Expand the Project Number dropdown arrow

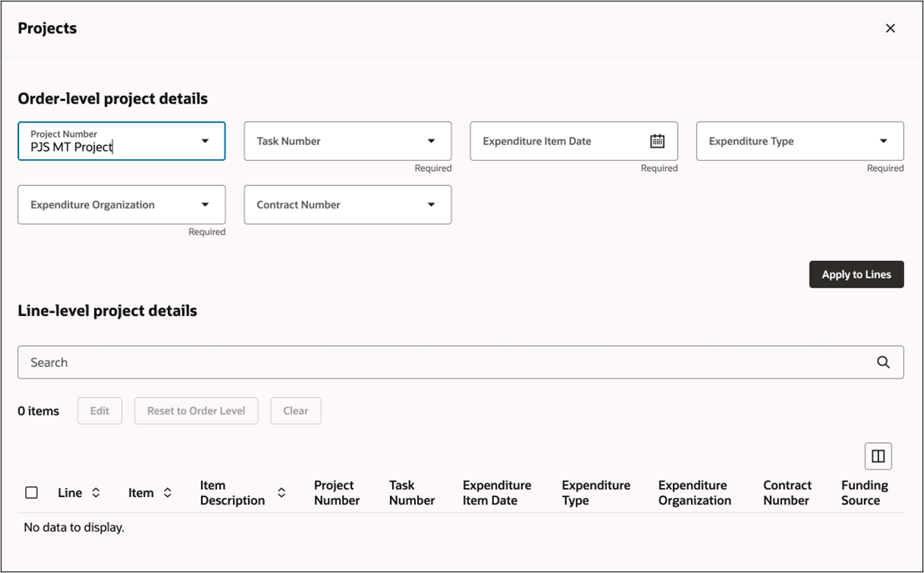click(205, 141)
